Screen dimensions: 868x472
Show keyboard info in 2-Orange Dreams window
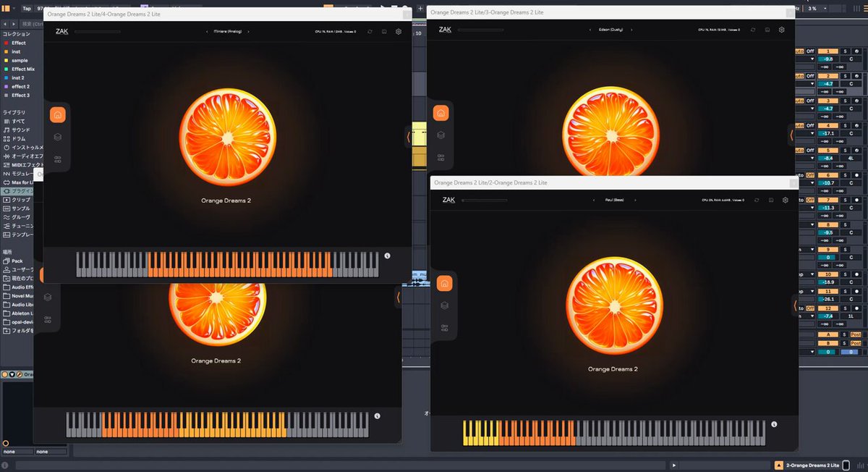pos(774,424)
